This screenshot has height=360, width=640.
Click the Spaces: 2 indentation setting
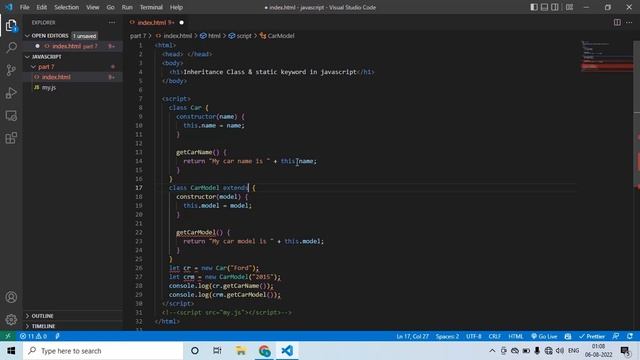(x=447, y=336)
